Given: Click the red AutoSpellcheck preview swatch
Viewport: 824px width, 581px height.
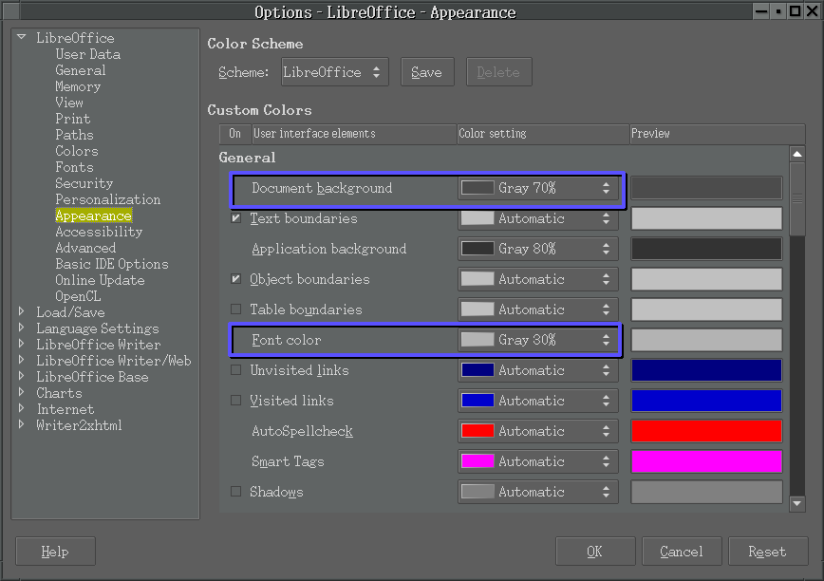Looking at the screenshot, I should pos(706,431).
